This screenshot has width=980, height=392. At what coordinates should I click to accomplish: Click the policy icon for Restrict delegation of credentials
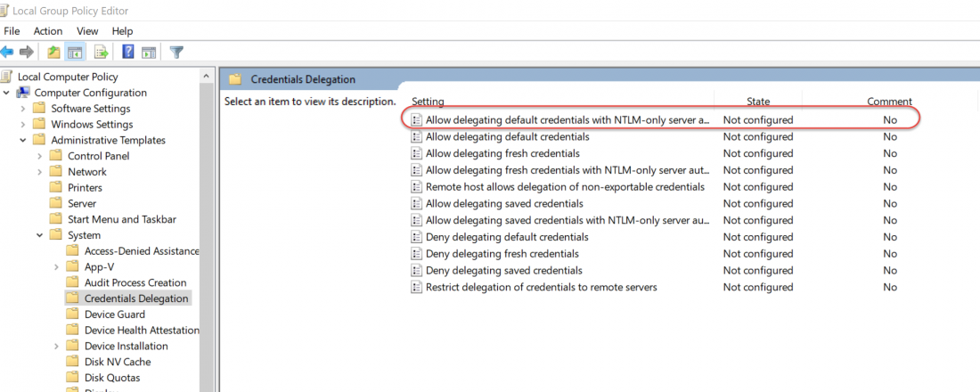click(x=416, y=287)
